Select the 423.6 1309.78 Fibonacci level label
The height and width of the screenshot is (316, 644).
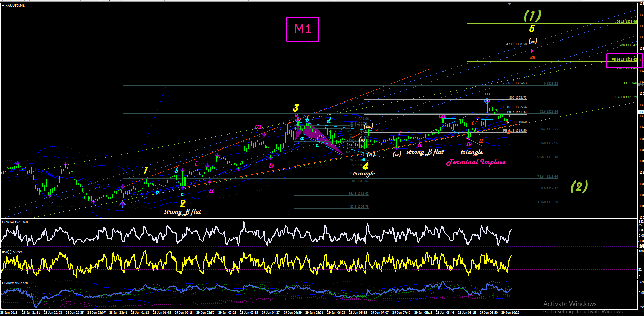click(358, 207)
